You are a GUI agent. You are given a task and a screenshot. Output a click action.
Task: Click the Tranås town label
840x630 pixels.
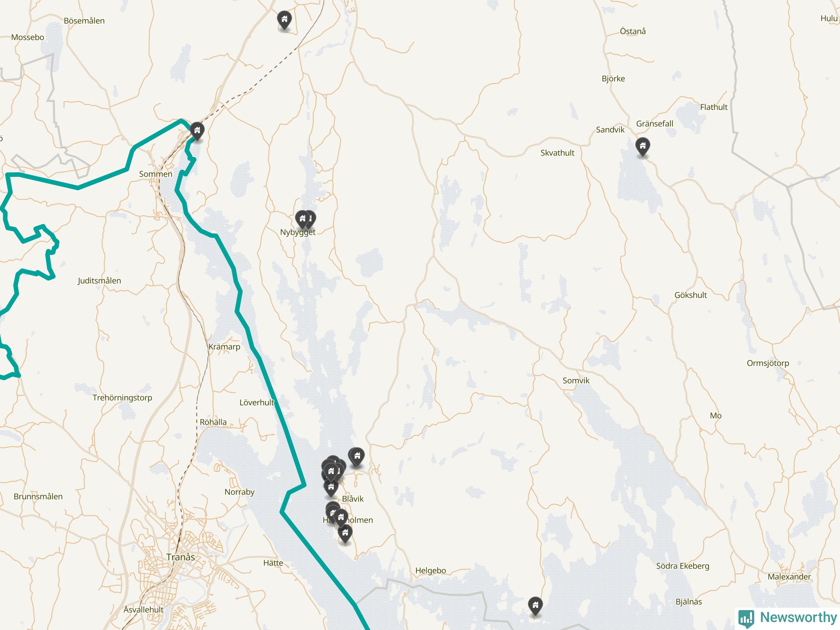pos(180,557)
